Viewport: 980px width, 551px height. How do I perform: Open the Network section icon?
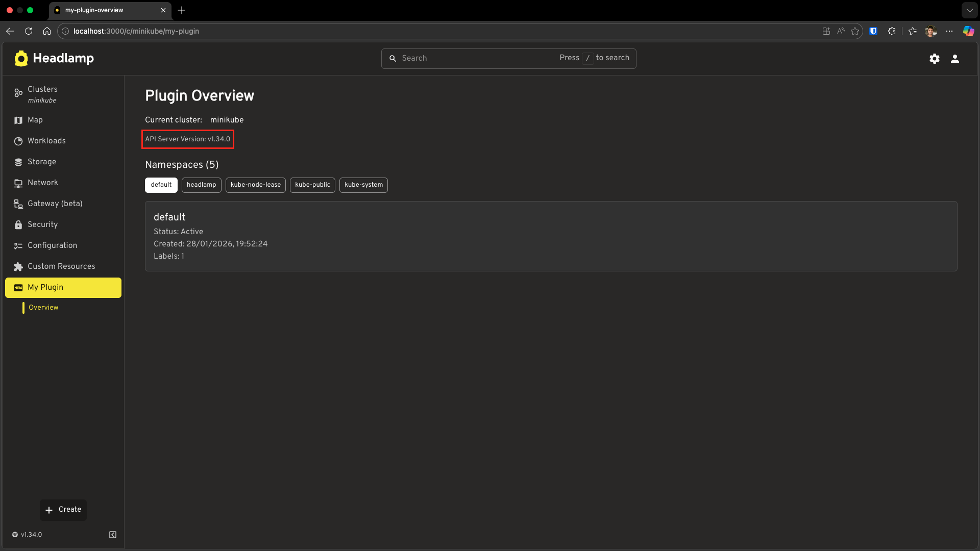click(x=18, y=183)
